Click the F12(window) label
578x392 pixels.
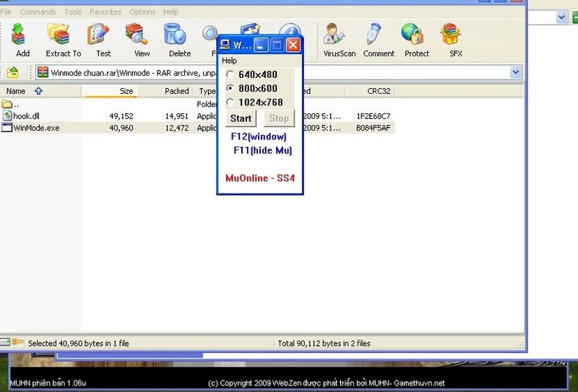[259, 136]
